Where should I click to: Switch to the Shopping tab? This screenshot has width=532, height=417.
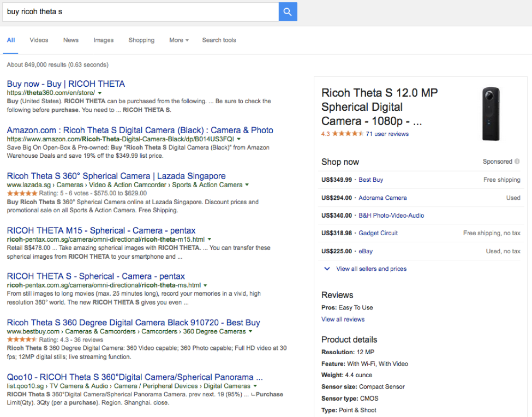pyautogui.click(x=141, y=40)
